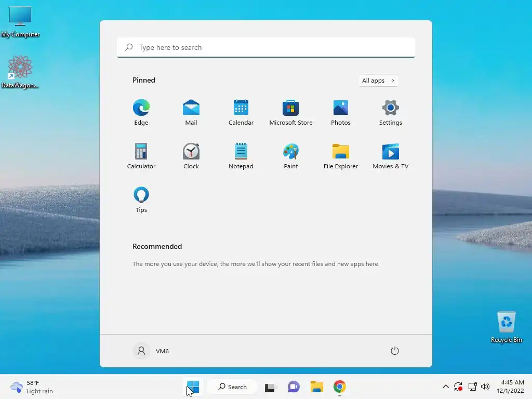Launch the Mail app
The width and height of the screenshot is (532, 399).
[x=191, y=112]
